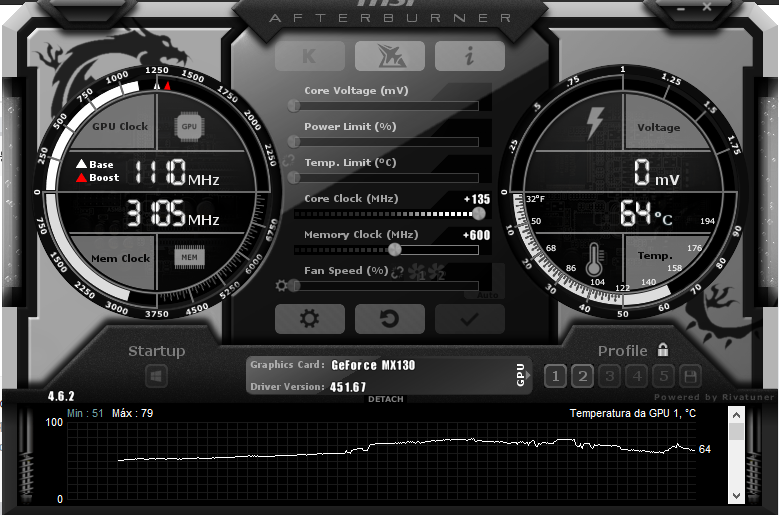Image resolution: width=779 pixels, height=515 pixels.
Task: Save profile with the floppy disk icon
Action: [691, 376]
